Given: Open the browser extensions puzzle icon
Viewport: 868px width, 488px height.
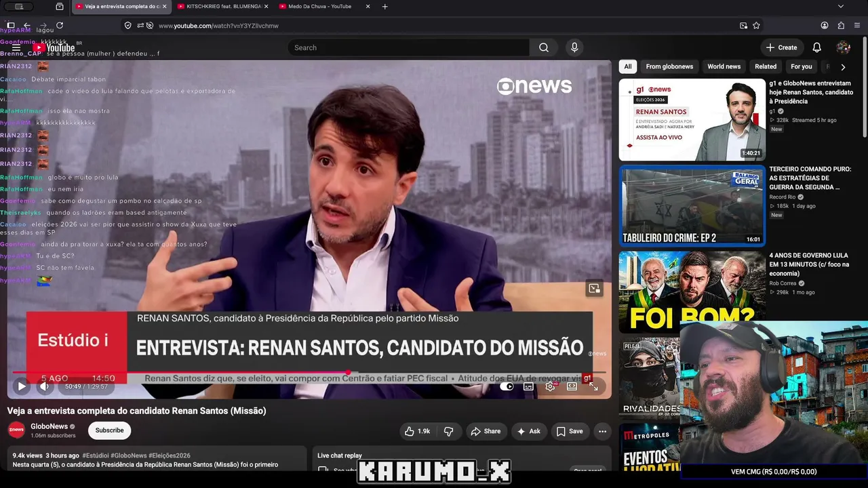Looking at the screenshot, I should point(841,26).
